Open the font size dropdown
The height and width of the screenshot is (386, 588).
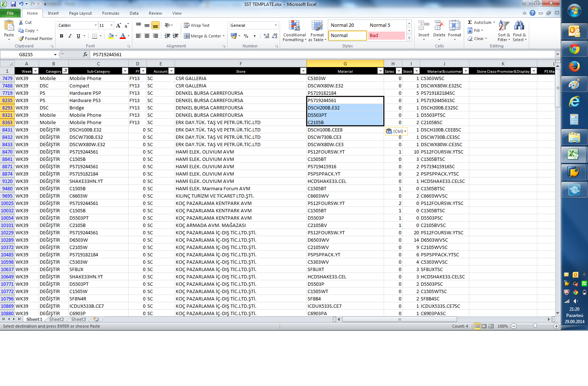[111, 25]
